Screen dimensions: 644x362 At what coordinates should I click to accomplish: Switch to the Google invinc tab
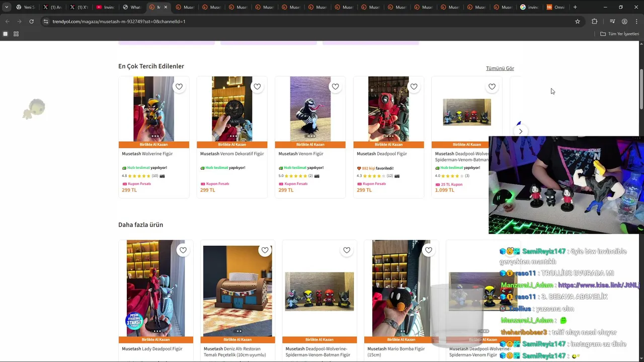click(529, 7)
